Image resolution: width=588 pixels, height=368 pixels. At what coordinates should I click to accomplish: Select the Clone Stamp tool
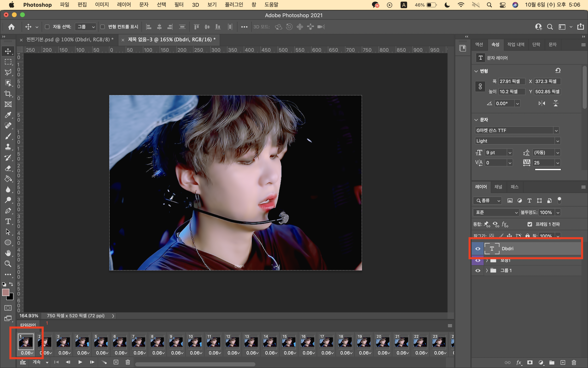8,147
